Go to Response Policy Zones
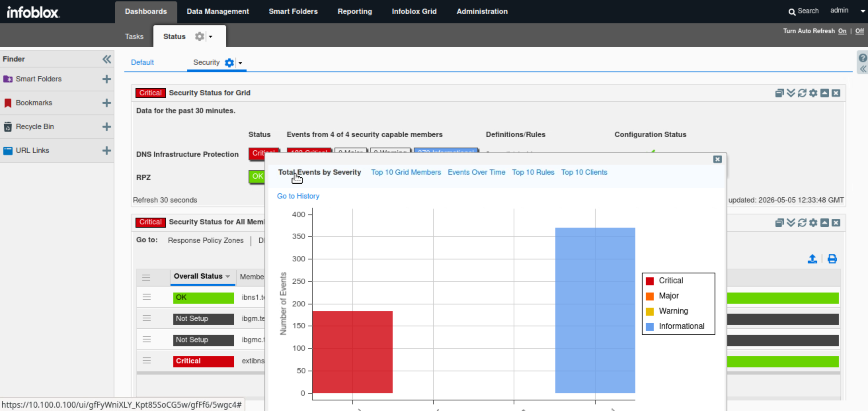The width and height of the screenshot is (868, 411). point(206,240)
